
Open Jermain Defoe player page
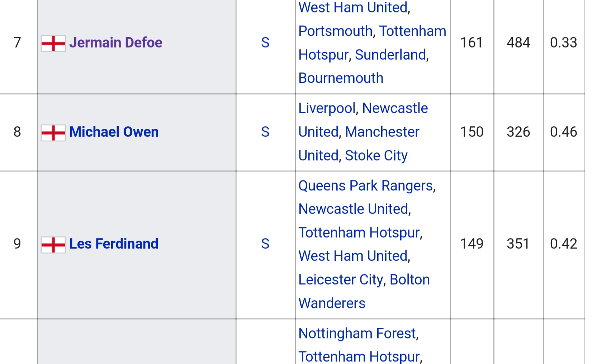(115, 42)
